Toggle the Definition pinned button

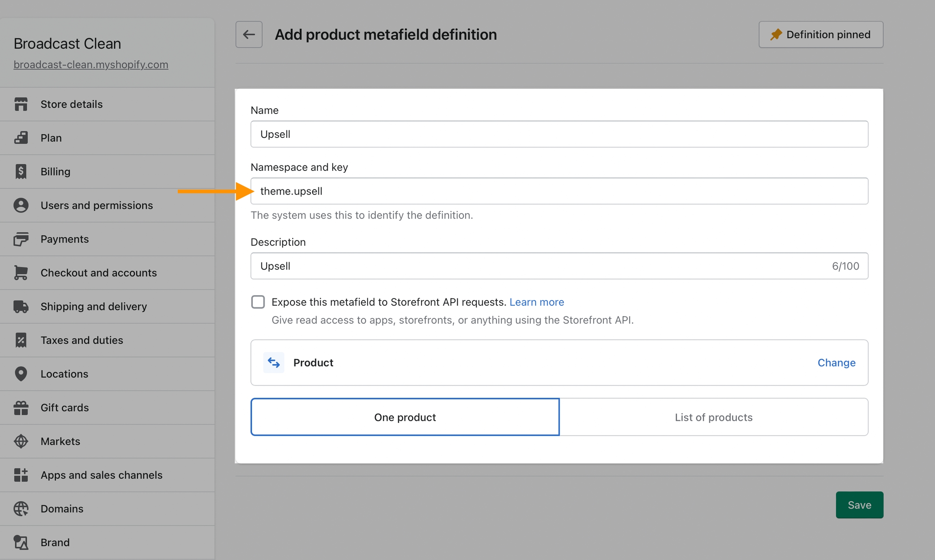click(x=821, y=34)
